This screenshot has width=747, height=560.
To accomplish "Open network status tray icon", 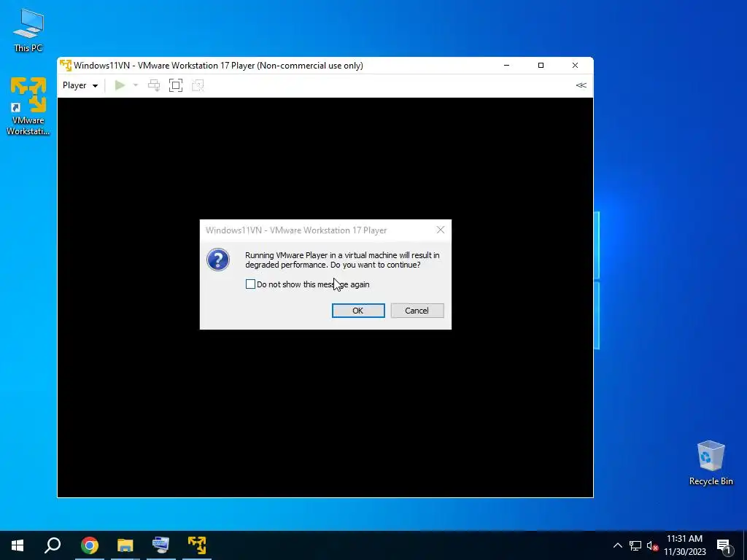I will point(635,545).
